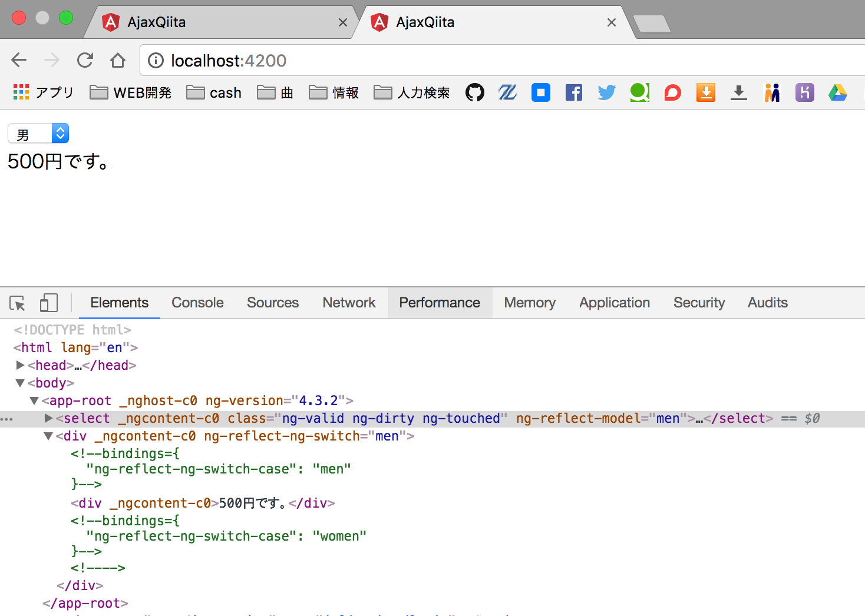
Task: Toggle the device toolbar in DevTools
Action: 48,303
